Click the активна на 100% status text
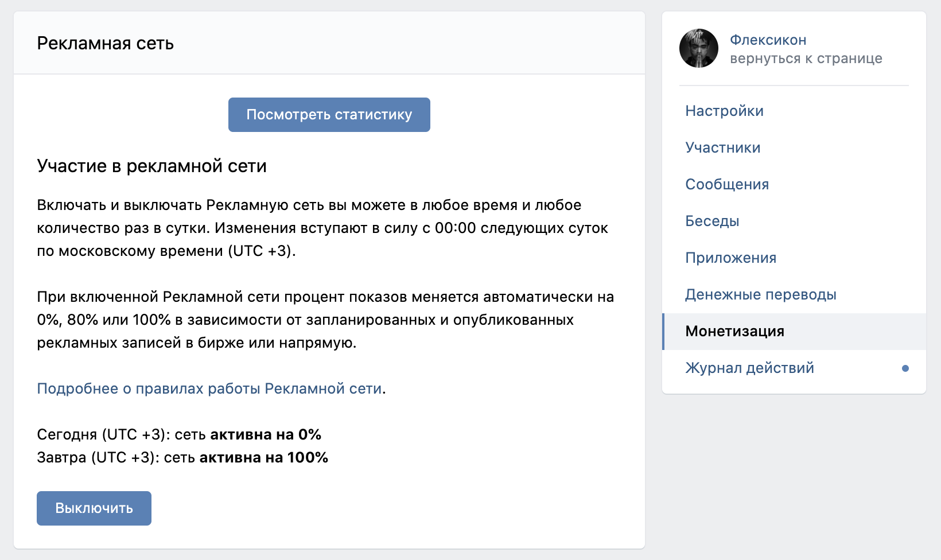The height and width of the screenshot is (560, 941). 264,457
